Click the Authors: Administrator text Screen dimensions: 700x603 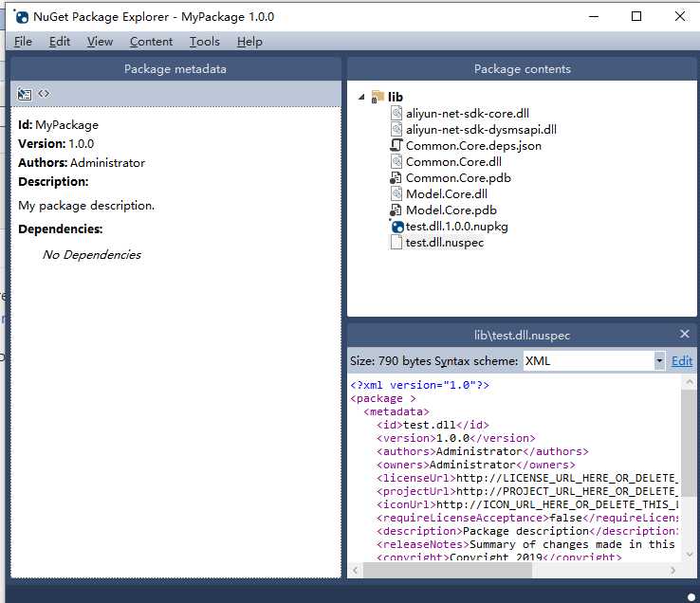coord(82,162)
